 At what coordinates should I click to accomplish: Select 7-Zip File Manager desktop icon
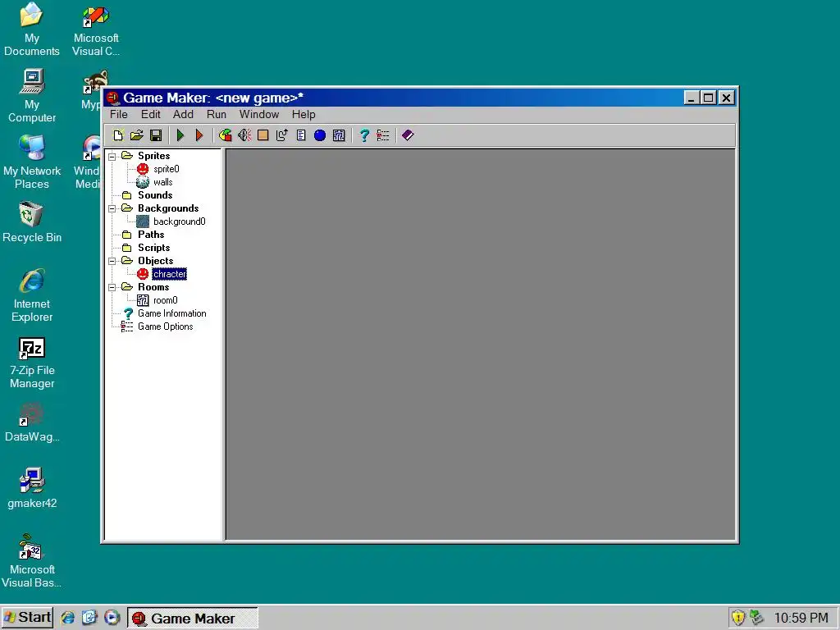tap(32, 363)
